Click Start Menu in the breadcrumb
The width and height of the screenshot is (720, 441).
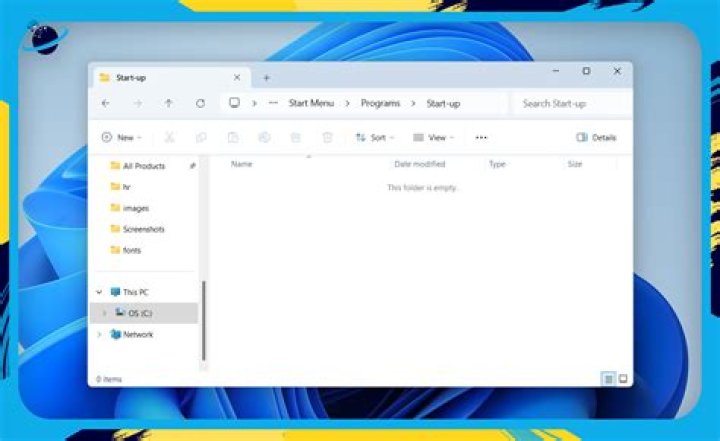tap(311, 103)
